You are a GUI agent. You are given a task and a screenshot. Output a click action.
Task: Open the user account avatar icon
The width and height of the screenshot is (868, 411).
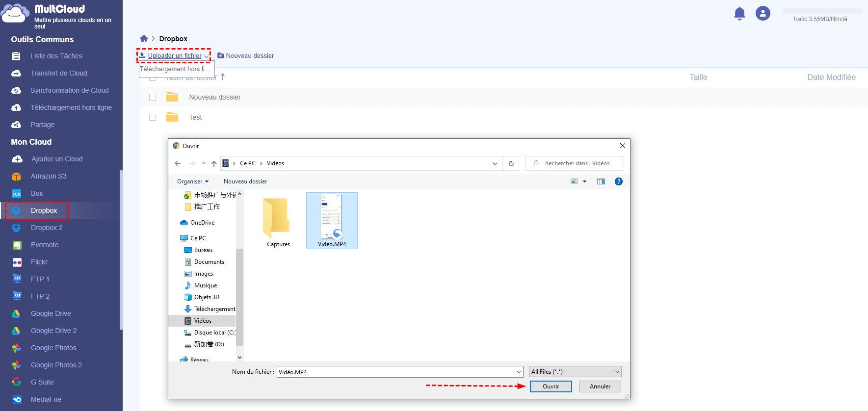(763, 13)
